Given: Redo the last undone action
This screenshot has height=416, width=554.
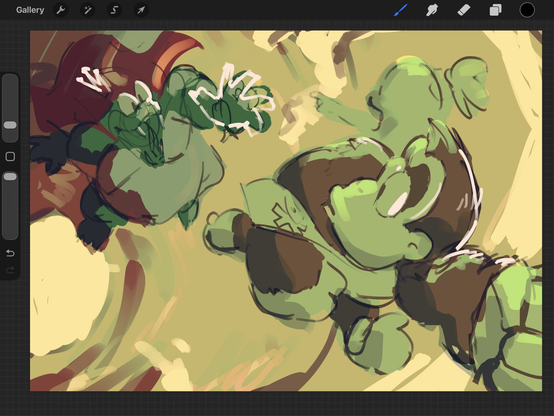Looking at the screenshot, I should coord(10,270).
